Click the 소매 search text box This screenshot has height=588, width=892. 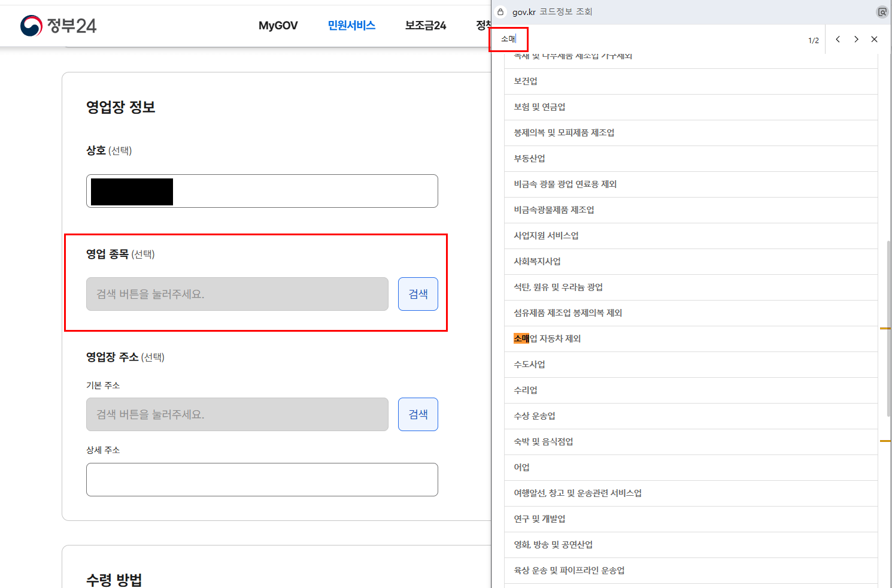click(x=509, y=38)
